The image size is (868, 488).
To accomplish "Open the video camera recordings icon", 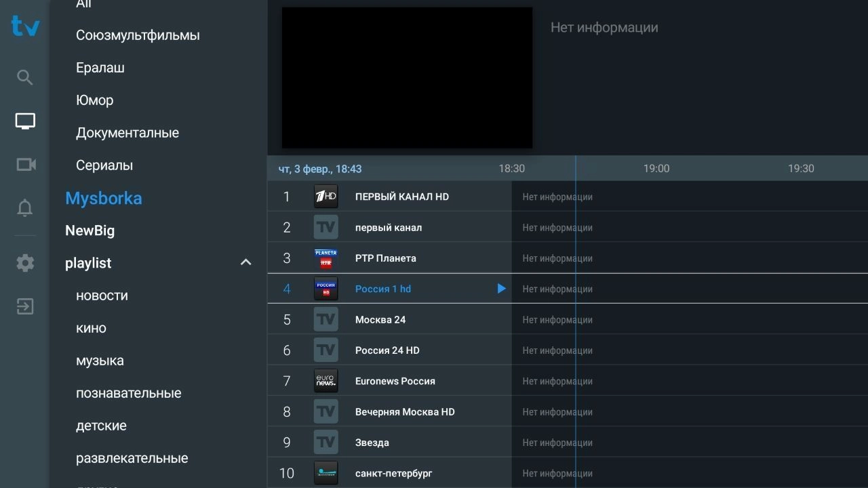I will [x=25, y=165].
